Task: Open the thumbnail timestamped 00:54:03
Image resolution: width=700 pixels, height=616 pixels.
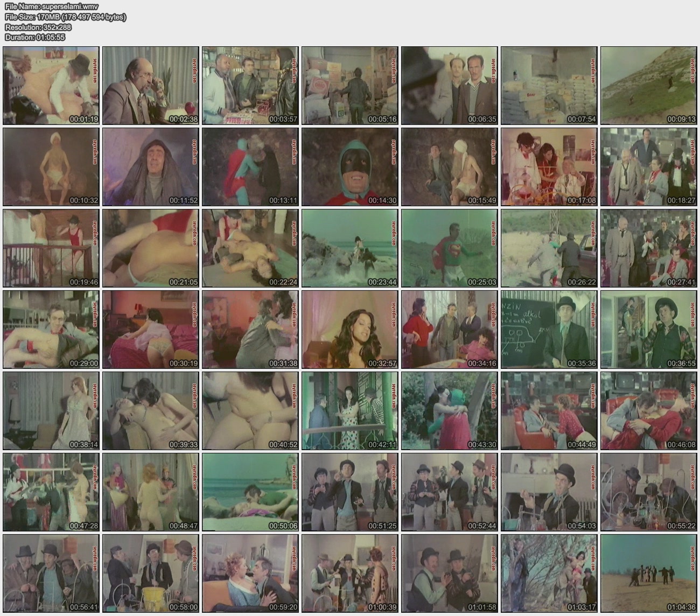Action: point(549,492)
